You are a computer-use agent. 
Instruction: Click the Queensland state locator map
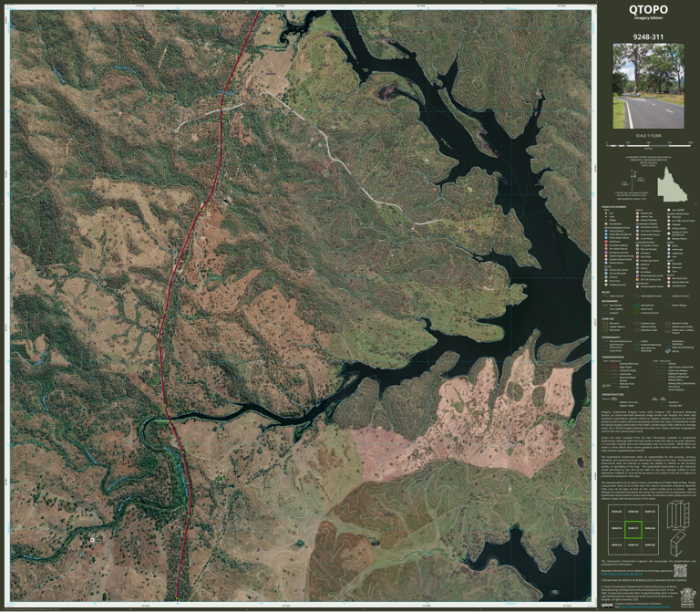[x=673, y=184]
